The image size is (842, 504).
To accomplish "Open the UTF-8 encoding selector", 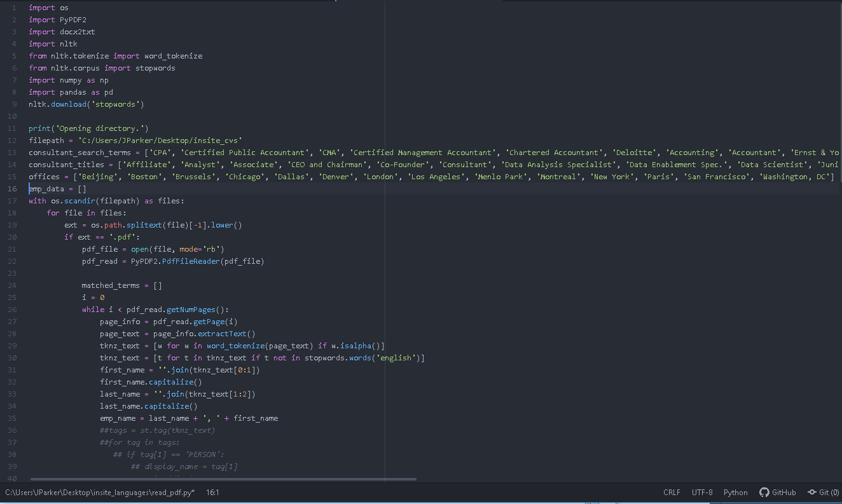I will (702, 493).
